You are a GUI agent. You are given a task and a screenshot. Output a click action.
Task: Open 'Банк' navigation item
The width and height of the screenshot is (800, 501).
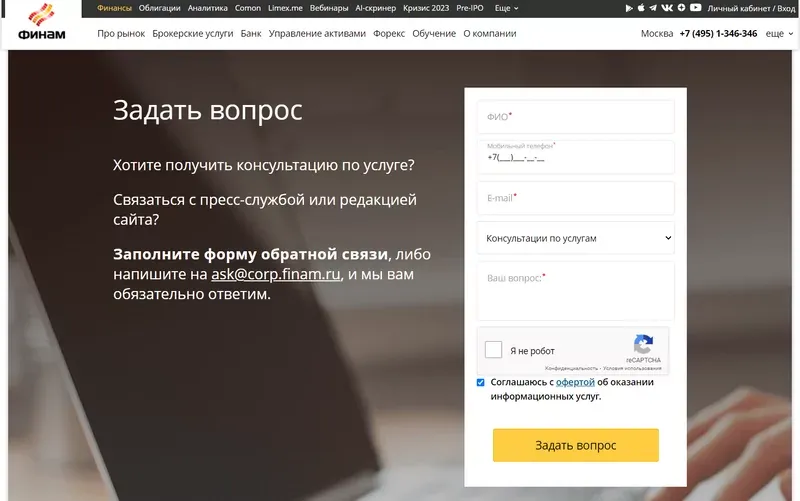pos(251,34)
